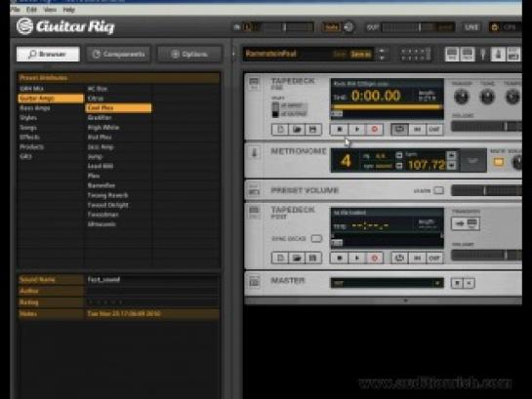Click the open file icon in Tapedeck Post
532x399 pixels.
297,258
